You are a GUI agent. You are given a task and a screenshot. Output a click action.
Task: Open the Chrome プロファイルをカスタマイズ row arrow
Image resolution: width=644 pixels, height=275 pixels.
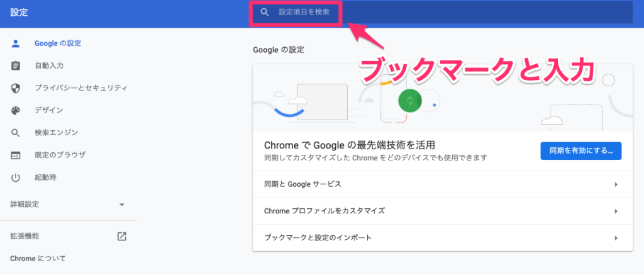[616, 211]
